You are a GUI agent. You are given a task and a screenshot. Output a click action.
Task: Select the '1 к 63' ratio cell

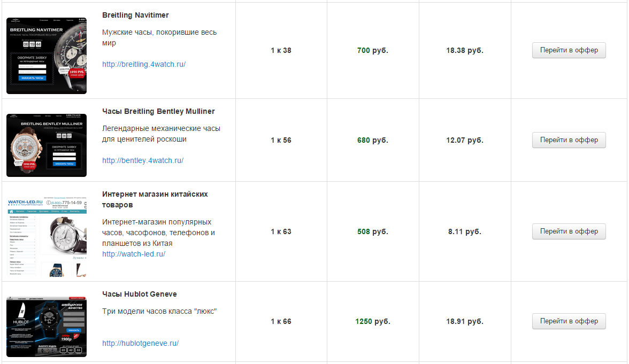click(x=281, y=231)
